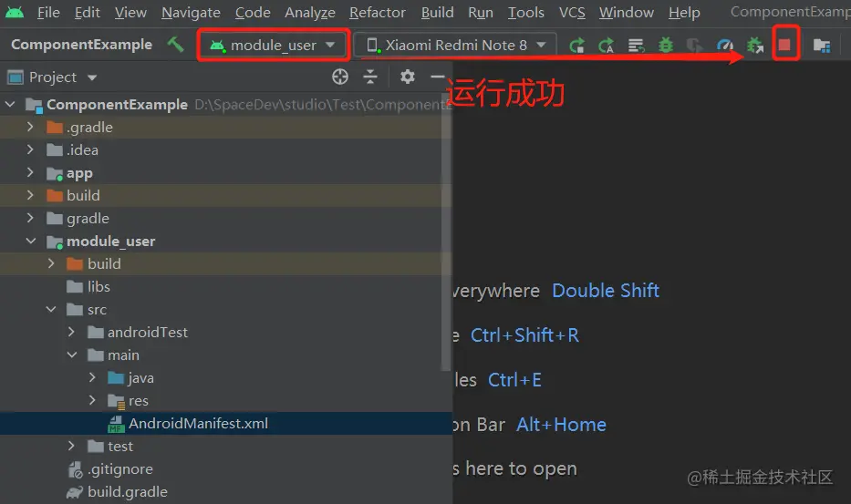851x504 pixels.
Task: Expand build folder inside module_user
Action: [x=51, y=263]
